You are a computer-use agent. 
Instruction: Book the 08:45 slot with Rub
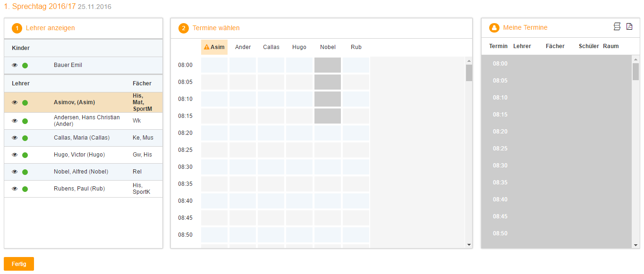(356, 218)
